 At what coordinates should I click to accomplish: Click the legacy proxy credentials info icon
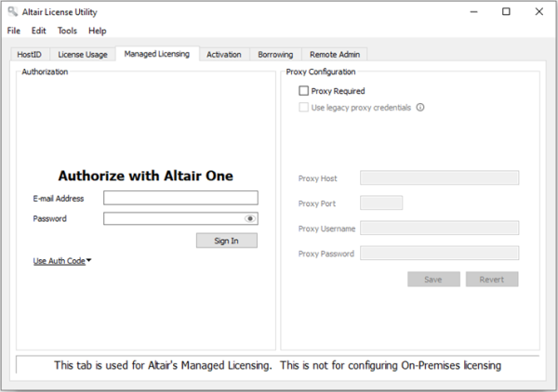click(420, 107)
